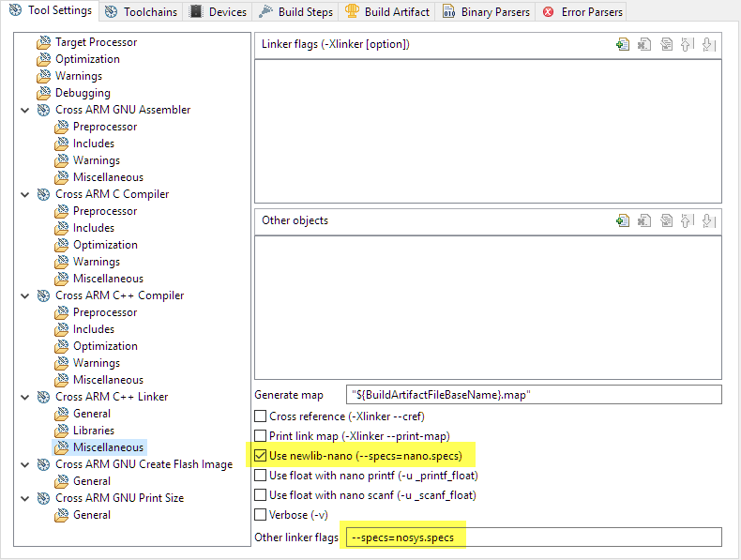The width and height of the screenshot is (741, 560).
Task: Click Move Down icon in Linker flags toolbar
Action: (708, 44)
